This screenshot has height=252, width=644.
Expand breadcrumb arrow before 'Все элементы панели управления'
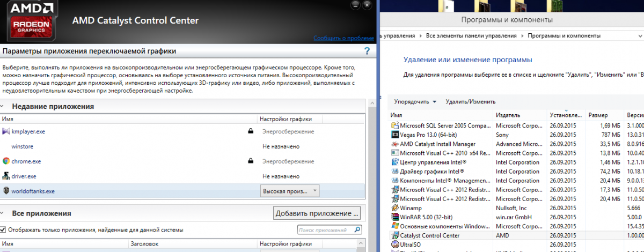(x=420, y=36)
